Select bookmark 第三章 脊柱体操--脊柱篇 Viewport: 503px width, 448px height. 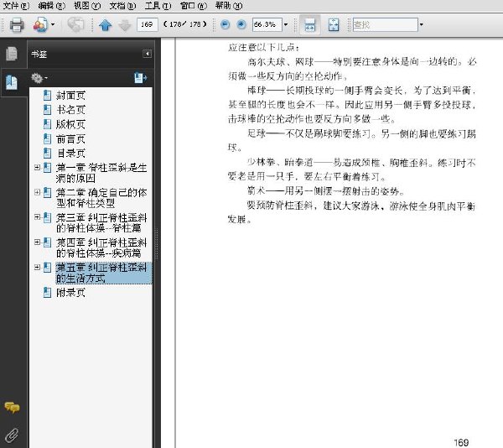tap(101, 222)
